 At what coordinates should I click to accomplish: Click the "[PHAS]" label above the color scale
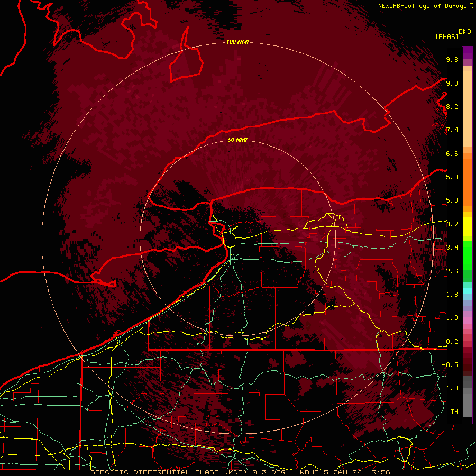[x=447, y=36]
